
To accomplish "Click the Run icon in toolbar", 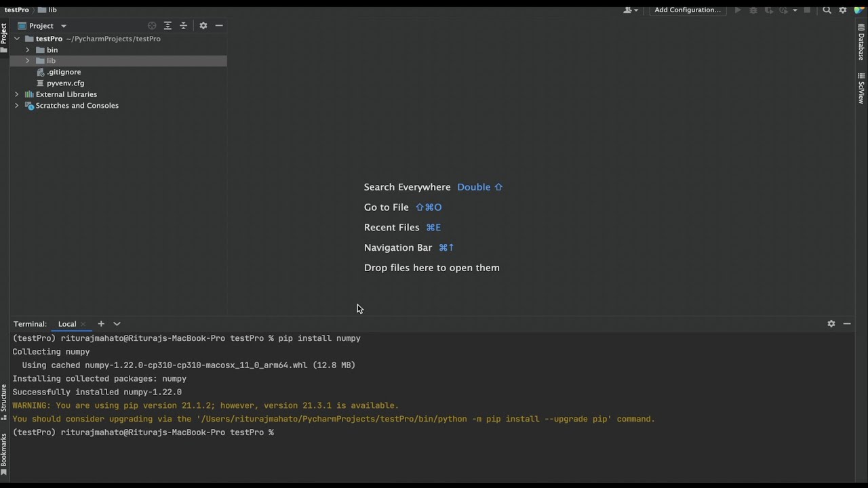I will click(738, 10).
